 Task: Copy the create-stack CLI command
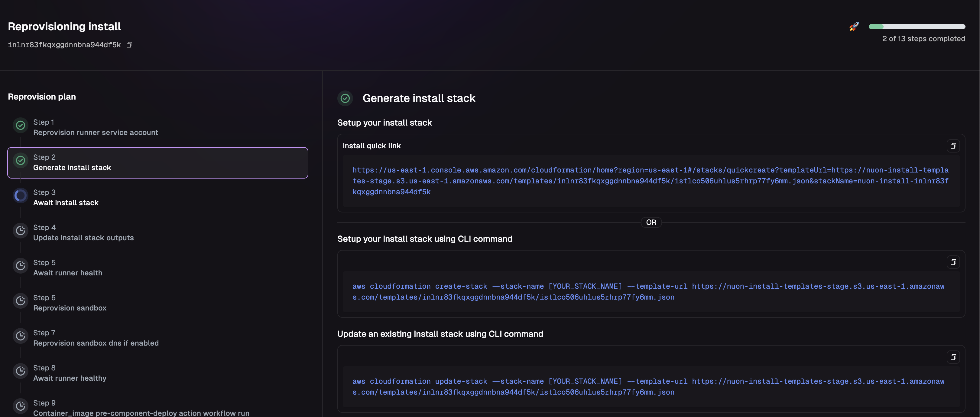pos(953,262)
